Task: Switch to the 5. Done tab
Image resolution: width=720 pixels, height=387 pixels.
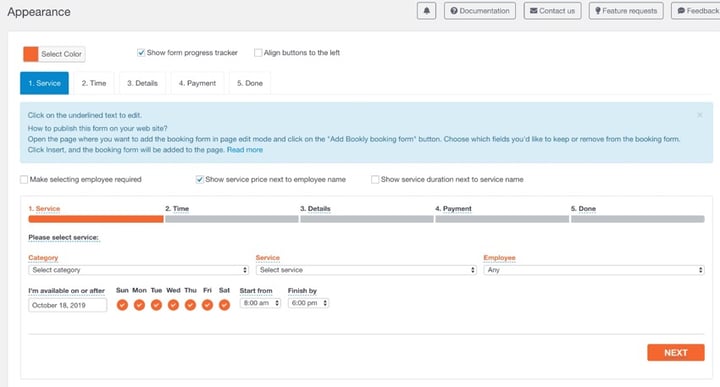Action: (x=250, y=83)
